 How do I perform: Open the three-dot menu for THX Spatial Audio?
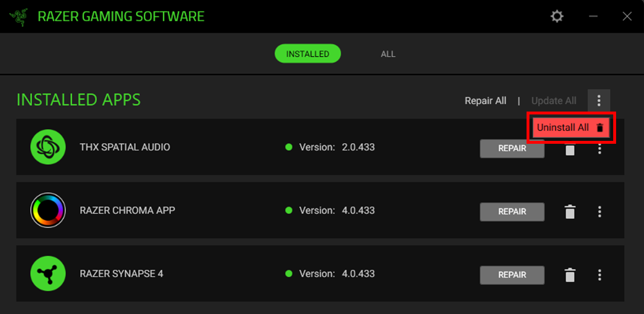pyautogui.click(x=600, y=149)
